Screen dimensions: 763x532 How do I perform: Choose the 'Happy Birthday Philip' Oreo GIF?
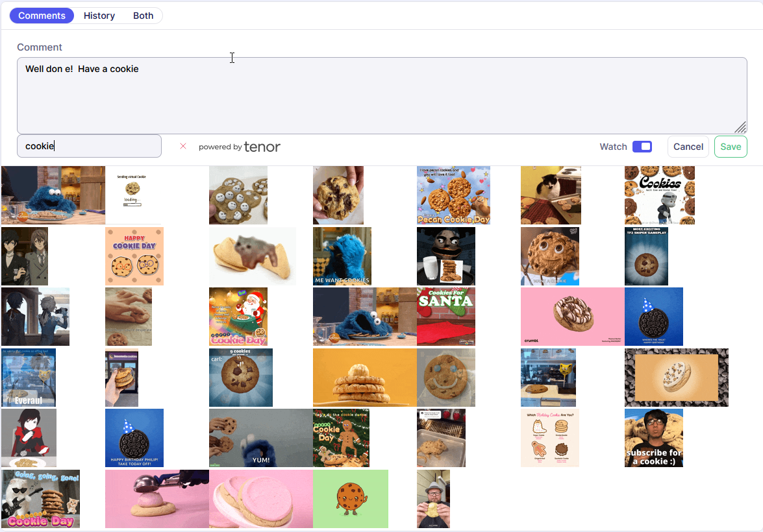(x=134, y=438)
